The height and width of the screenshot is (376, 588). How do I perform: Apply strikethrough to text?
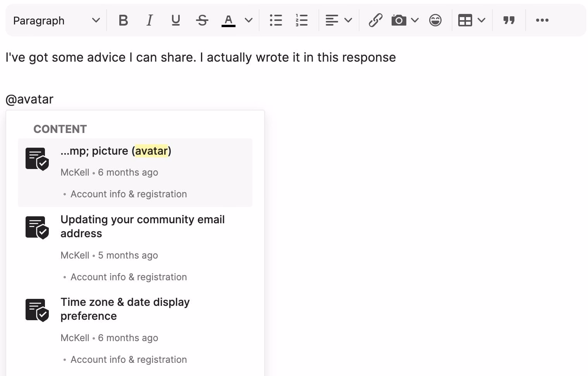coord(202,20)
